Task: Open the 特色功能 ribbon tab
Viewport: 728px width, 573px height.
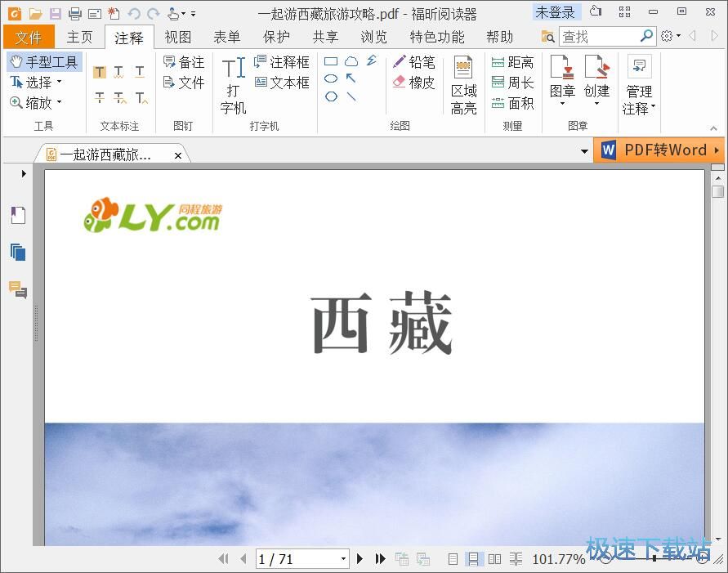Action: pos(437,36)
